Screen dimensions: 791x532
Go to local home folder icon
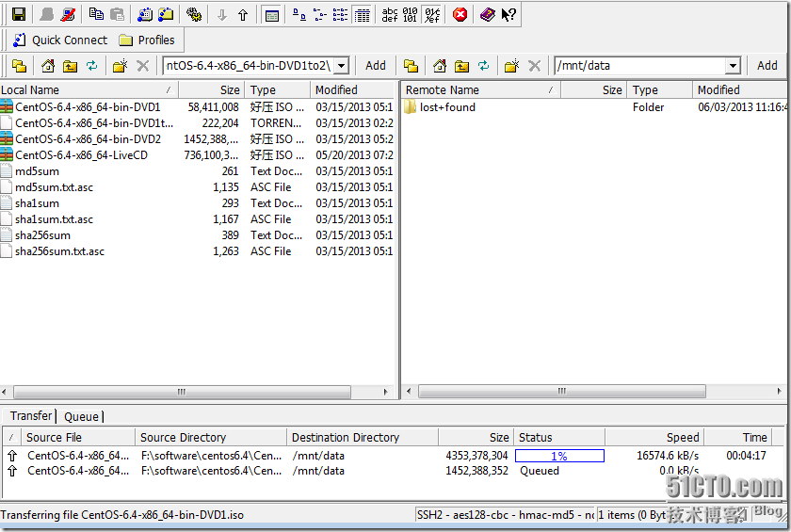coord(48,66)
